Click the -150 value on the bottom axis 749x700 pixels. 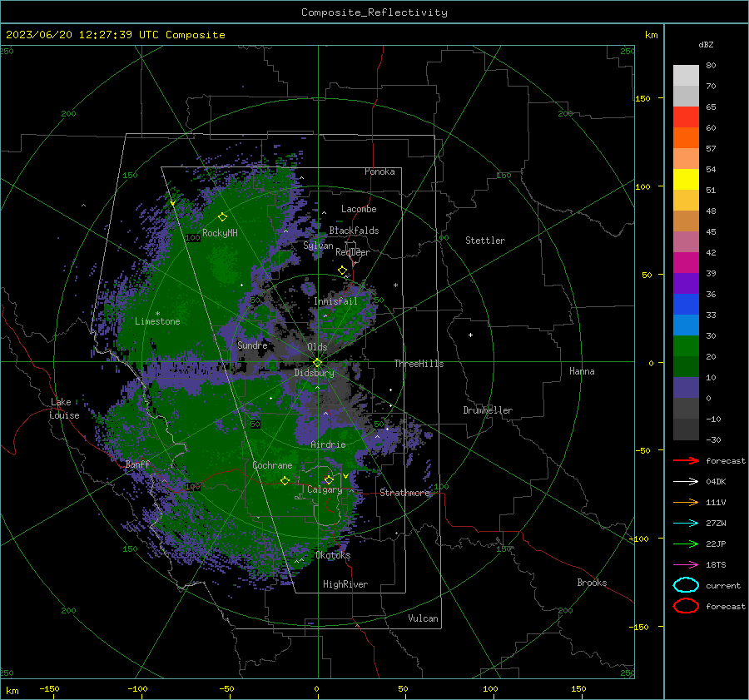49,688
